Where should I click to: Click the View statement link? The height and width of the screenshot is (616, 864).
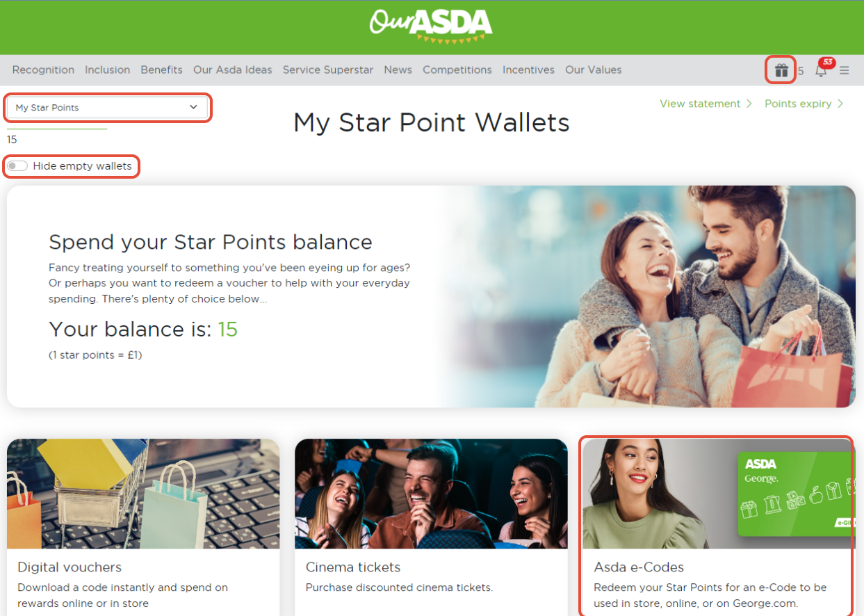click(700, 104)
